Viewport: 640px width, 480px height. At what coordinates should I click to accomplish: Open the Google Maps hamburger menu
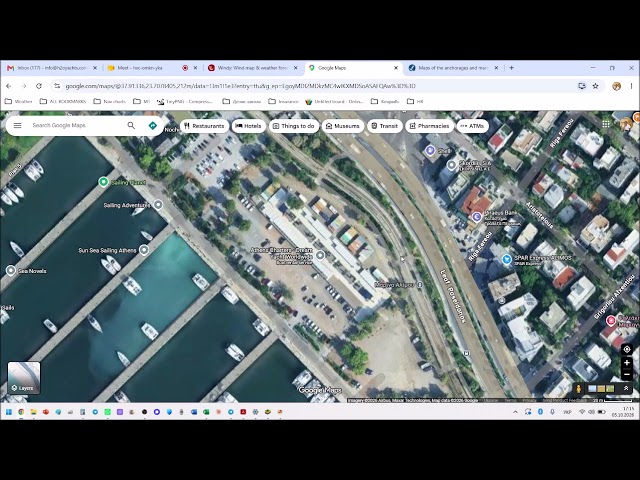(x=17, y=125)
